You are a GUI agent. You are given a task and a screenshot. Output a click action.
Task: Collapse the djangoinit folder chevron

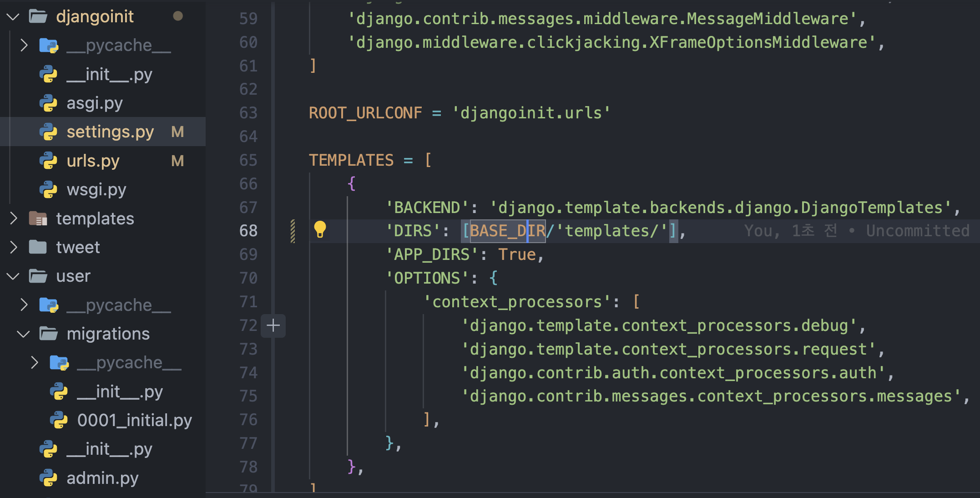(x=13, y=17)
